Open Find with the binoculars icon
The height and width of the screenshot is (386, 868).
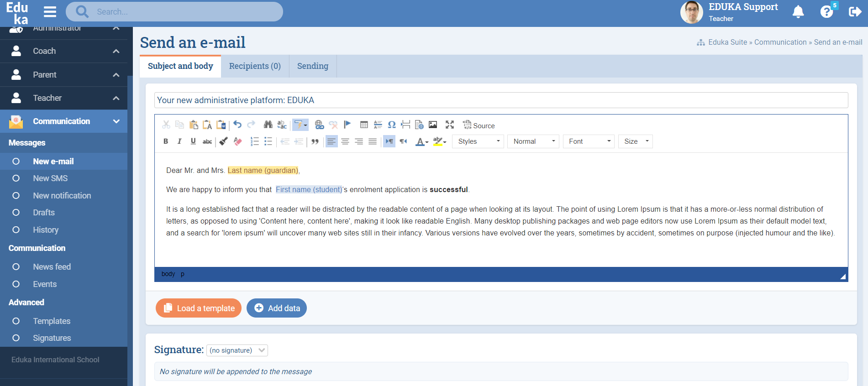pos(268,125)
